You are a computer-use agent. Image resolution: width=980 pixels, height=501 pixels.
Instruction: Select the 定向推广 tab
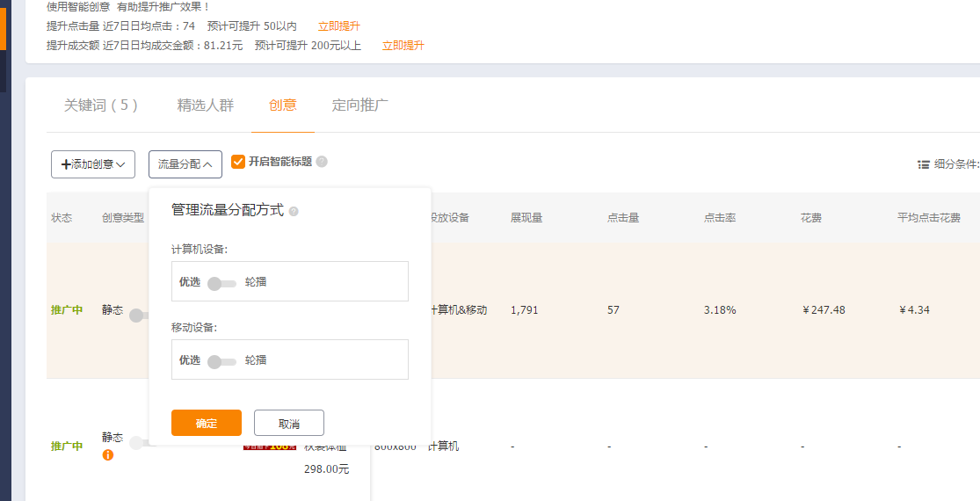click(x=360, y=105)
